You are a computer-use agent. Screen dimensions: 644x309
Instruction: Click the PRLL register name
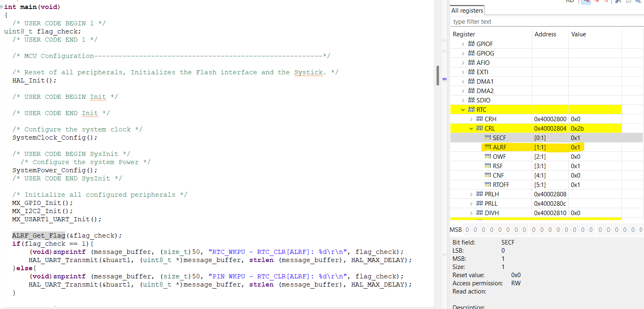tap(491, 203)
